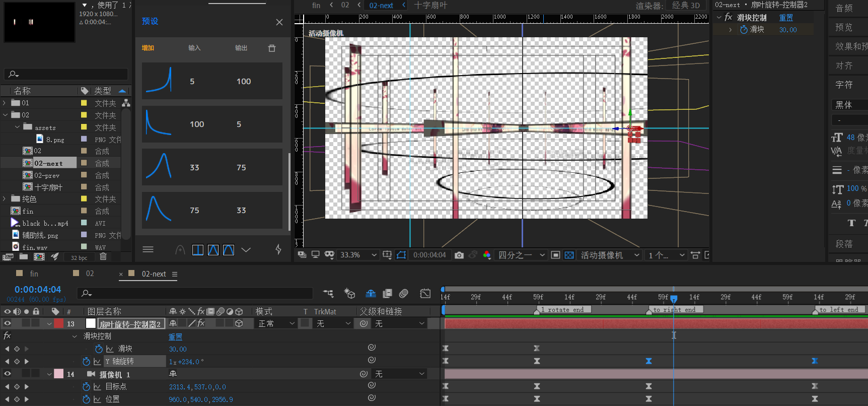The width and height of the screenshot is (868, 406).
Task: Toggle the stopwatch for 目标点 property
Action: point(86,386)
